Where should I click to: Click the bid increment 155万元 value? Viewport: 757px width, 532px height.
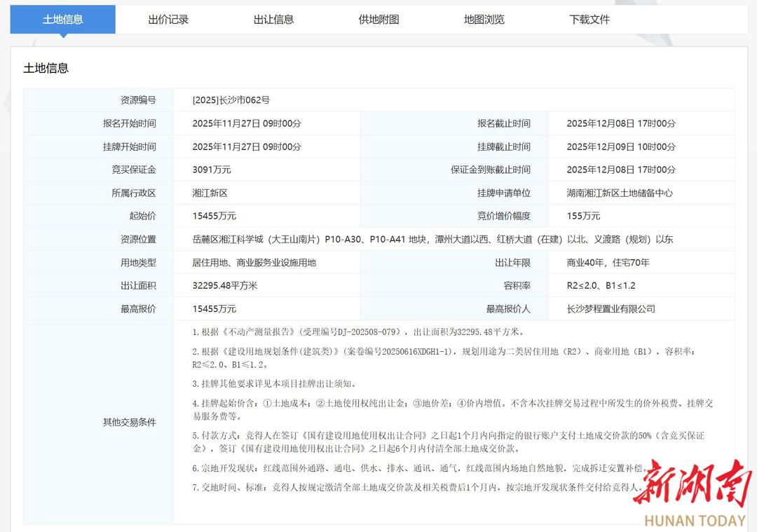(583, 216)
